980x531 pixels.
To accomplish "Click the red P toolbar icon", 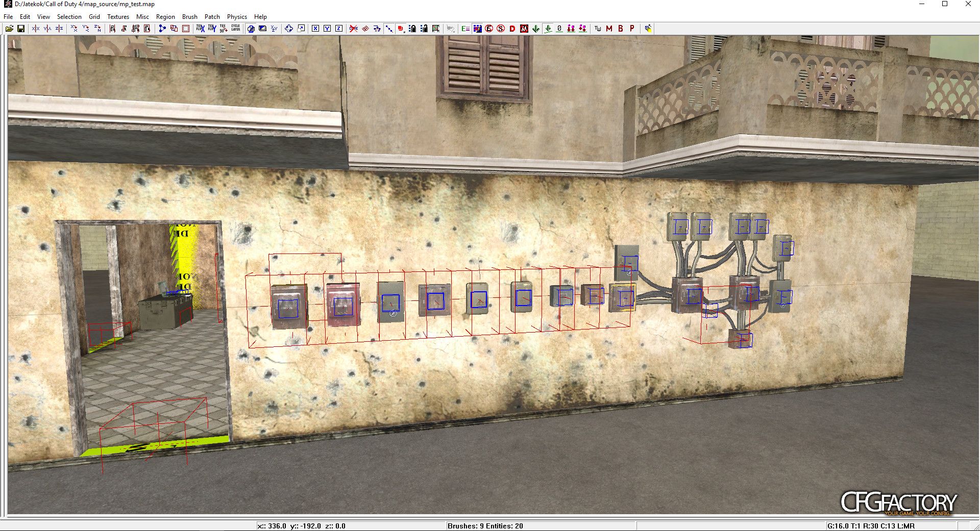I will pyautogui.click(x=632, y=29).
